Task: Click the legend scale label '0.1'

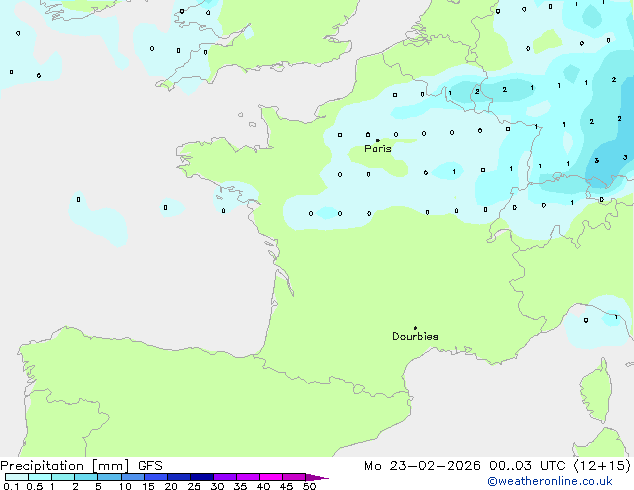Action: click(11, 486)
